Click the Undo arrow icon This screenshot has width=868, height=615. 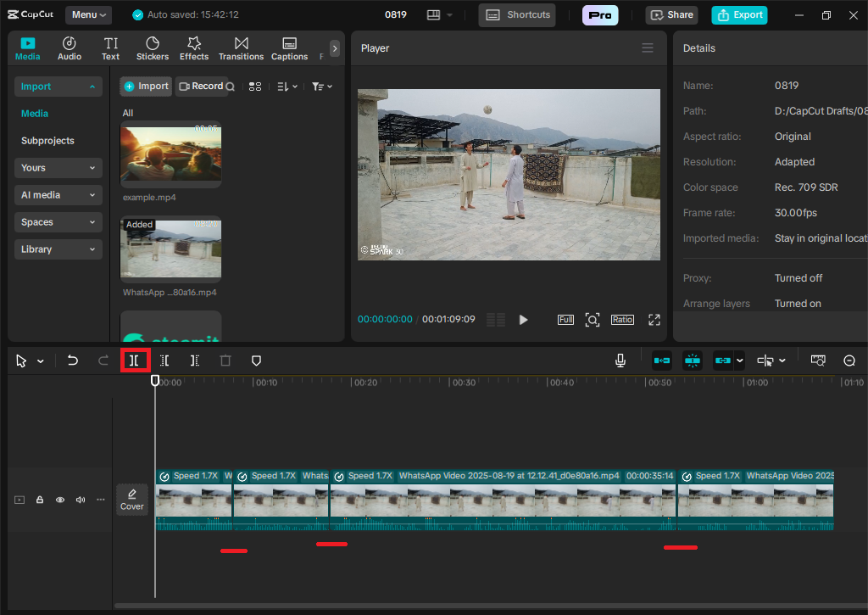pos(73,361)
